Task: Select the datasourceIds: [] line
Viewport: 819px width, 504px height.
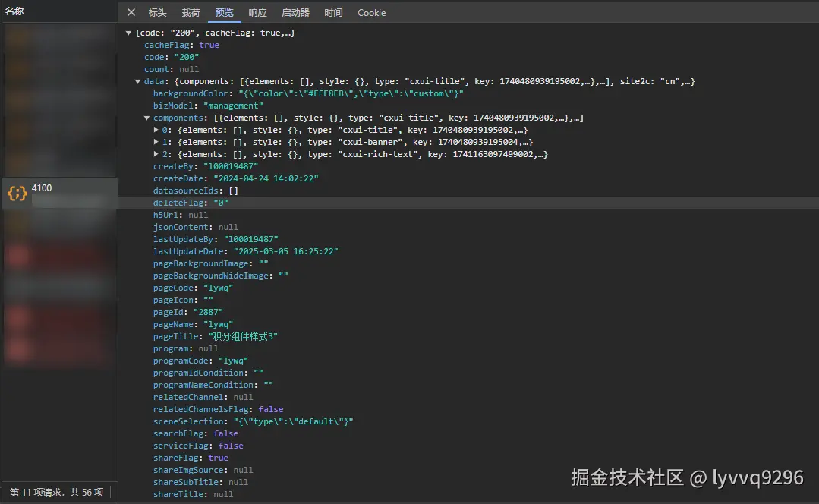Action: point(195,191)
